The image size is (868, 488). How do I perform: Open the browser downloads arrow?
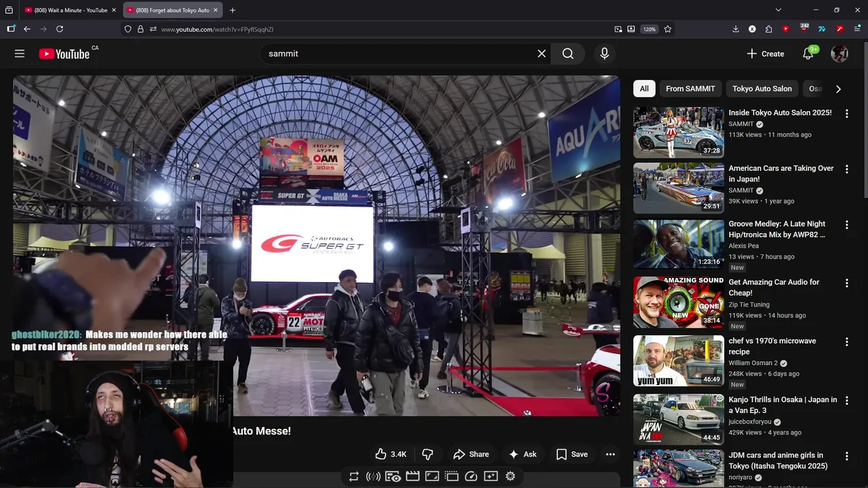pos(736,29)
